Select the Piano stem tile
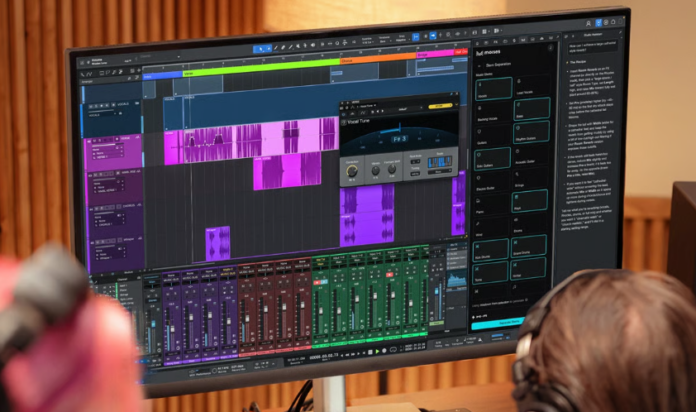This screenshot has height=412, width=696. point(490,206)
